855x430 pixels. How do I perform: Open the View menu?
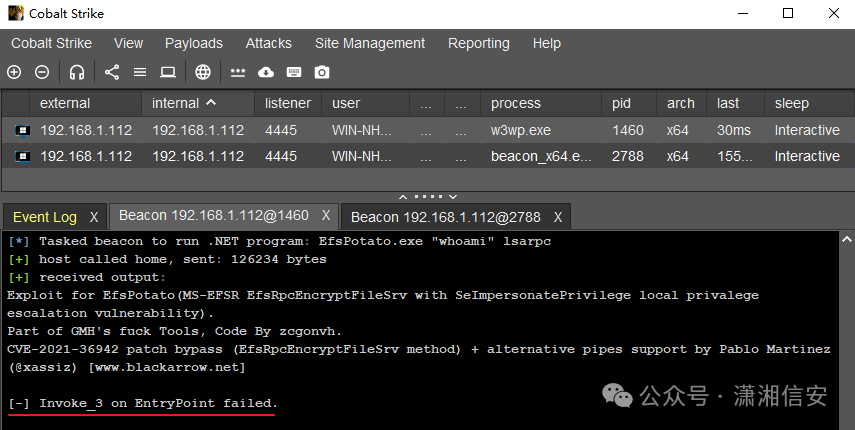128,43
